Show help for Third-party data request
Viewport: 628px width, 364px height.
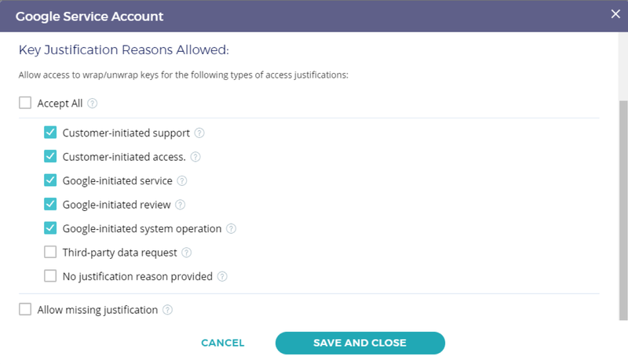(x=187, y=253)
